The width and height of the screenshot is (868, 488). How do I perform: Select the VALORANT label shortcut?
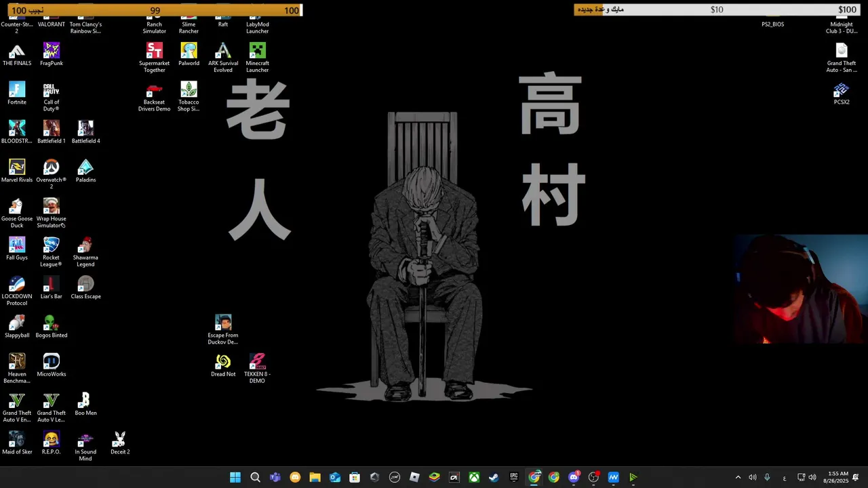[x=52, y=24]
